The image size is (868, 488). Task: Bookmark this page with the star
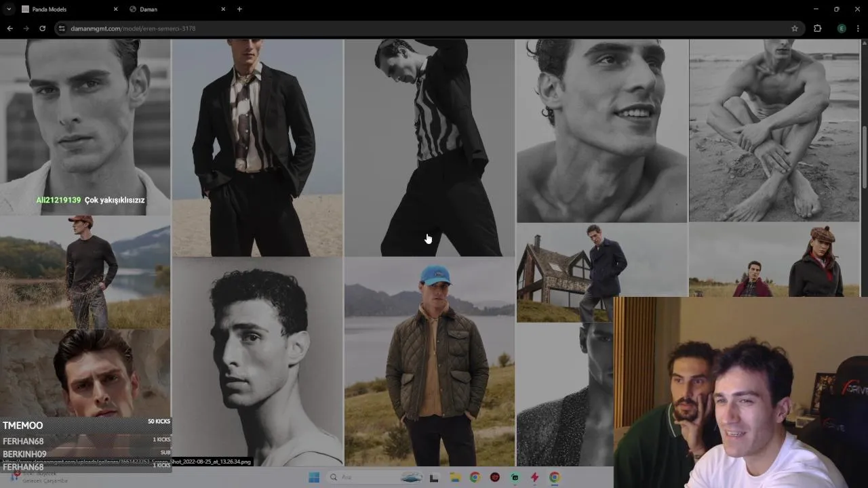795,28
